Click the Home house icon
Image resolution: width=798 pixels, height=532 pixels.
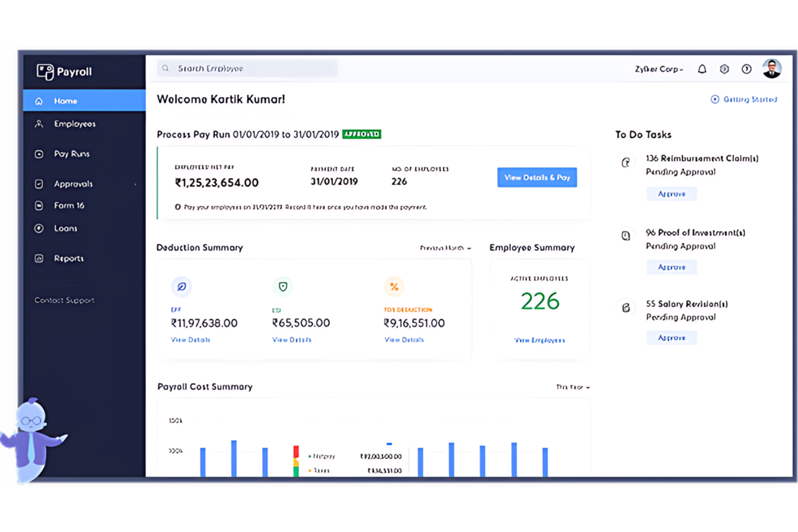tap(39, 101)
